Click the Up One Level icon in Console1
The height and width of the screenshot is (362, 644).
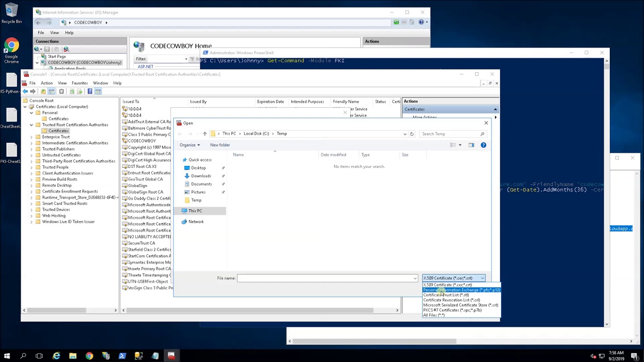(x=43, y=92)
